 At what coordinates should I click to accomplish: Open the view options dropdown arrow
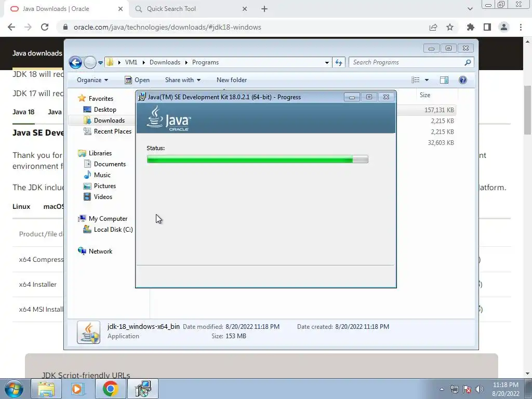(x=427, y=80)
